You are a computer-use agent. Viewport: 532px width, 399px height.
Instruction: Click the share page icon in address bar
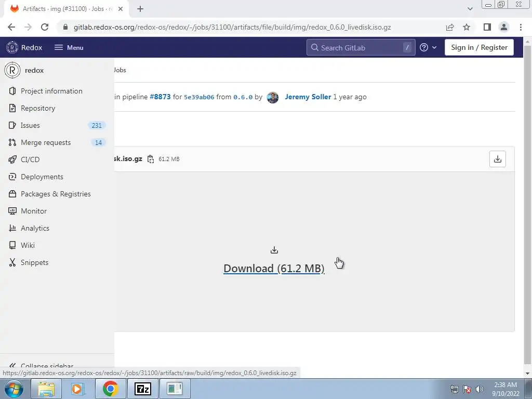coord(450,27)
